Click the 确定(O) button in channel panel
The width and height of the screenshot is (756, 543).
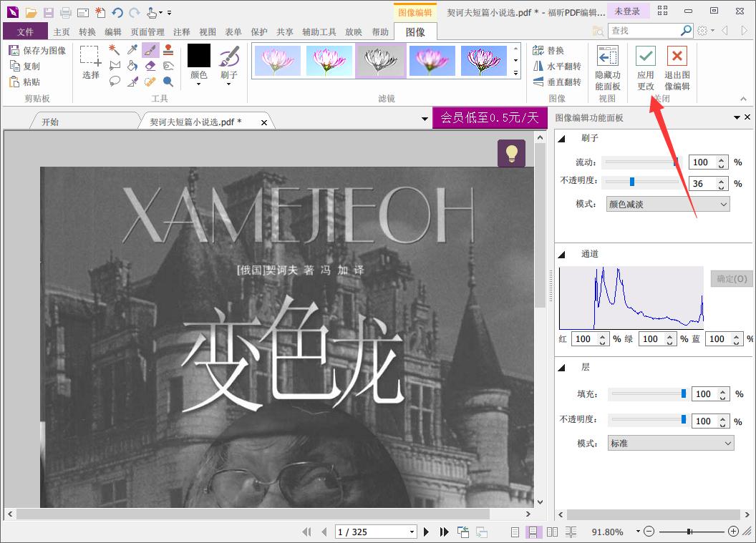click(731, 279)
